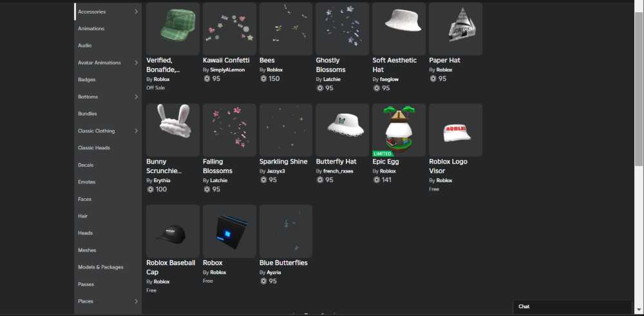644x316 pixels.
Task: Click the Robux icon beside Bees price 150
Action: coord(263,79)
